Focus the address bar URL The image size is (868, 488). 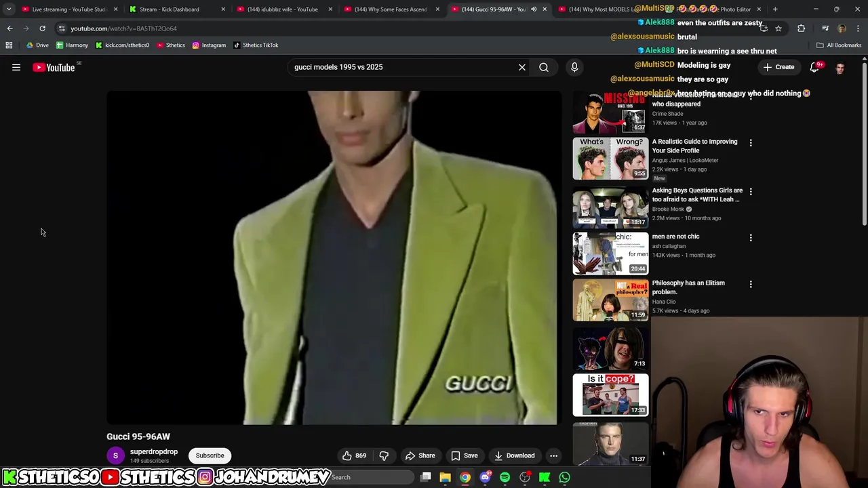pyautogui.click(x=123, y=28)
